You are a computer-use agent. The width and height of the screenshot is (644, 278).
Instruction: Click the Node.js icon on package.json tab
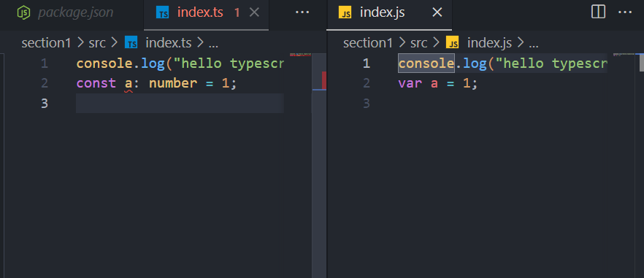click(24, 12)
